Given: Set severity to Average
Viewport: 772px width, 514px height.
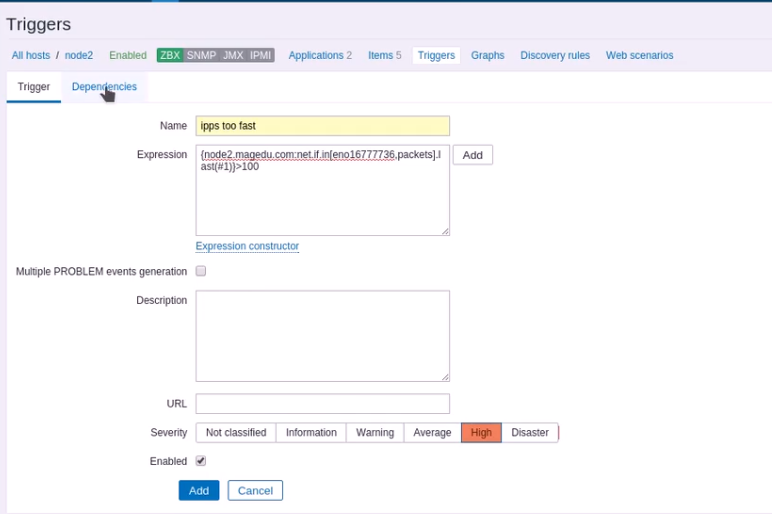Looking at the screenshot, I should (432, 432).
